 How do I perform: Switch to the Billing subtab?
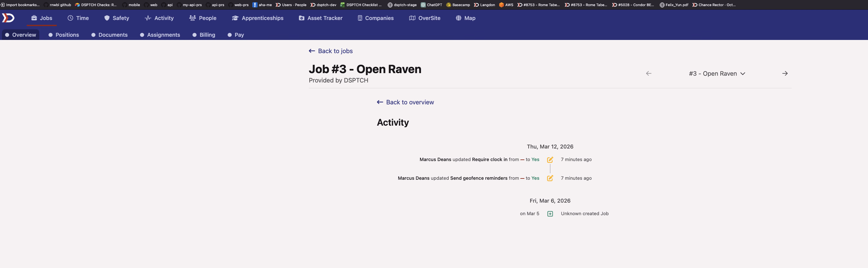tap(204, 35)
